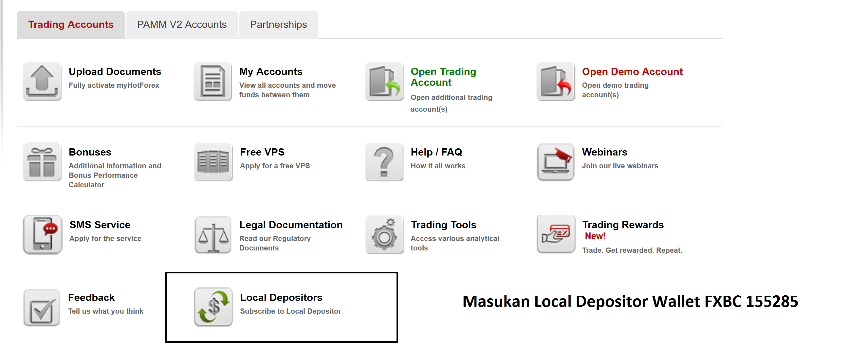This screenshot has height=350, width=868.
Task: Open the Upload Documents link
Action: [115, 71]
